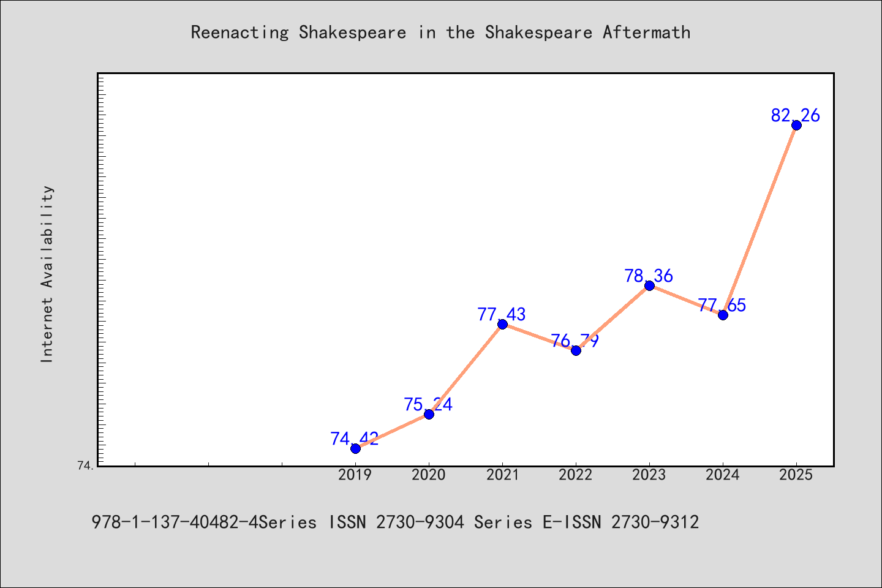
Task: Click the '74.' y-axis tick label
Action: [x=85, y=466]
